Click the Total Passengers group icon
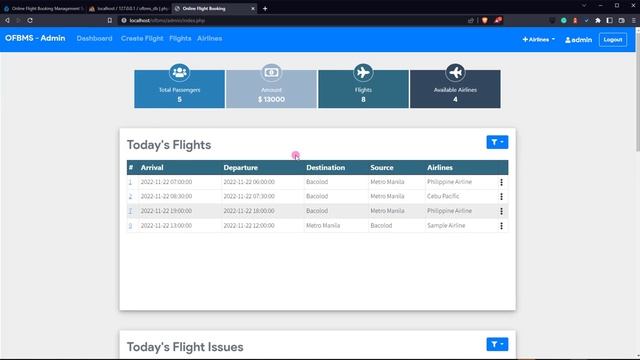Viewport: 640px width, 360px height. (x=179, y=73)
